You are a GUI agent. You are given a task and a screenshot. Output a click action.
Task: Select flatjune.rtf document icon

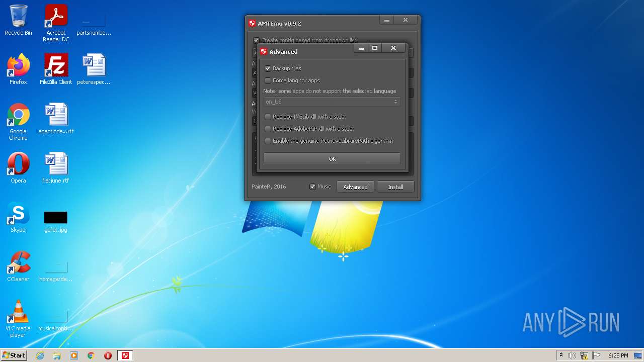pyautogui.click(x=56, y=167)
